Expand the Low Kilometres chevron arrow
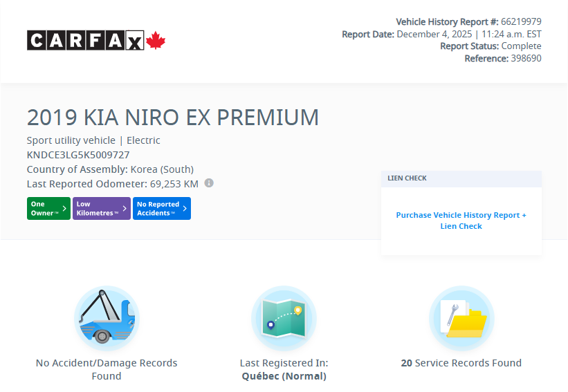This screenshot has width=568, height=392. pyautogui.click(x=125, y=209)
